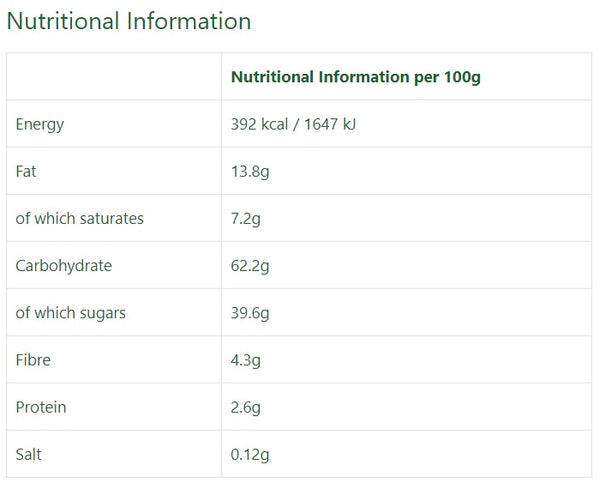Click the Salt row label
The width and height of the screenshot is (600, 489).
pos(28,455)
